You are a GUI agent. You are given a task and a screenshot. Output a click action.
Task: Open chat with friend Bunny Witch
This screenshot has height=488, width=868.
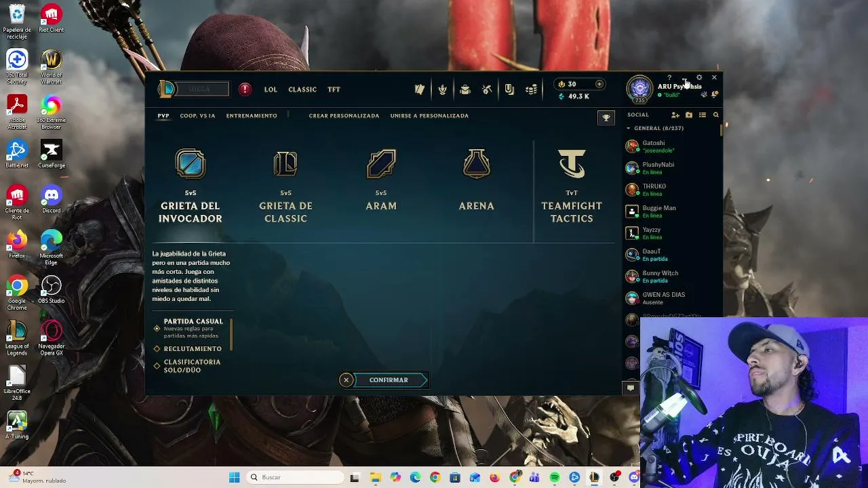671,277
